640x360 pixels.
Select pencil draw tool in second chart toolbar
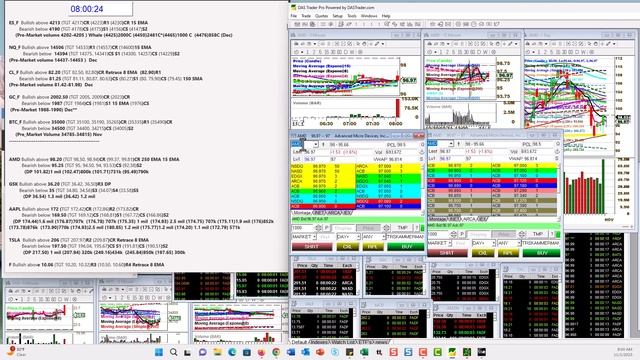509,44
